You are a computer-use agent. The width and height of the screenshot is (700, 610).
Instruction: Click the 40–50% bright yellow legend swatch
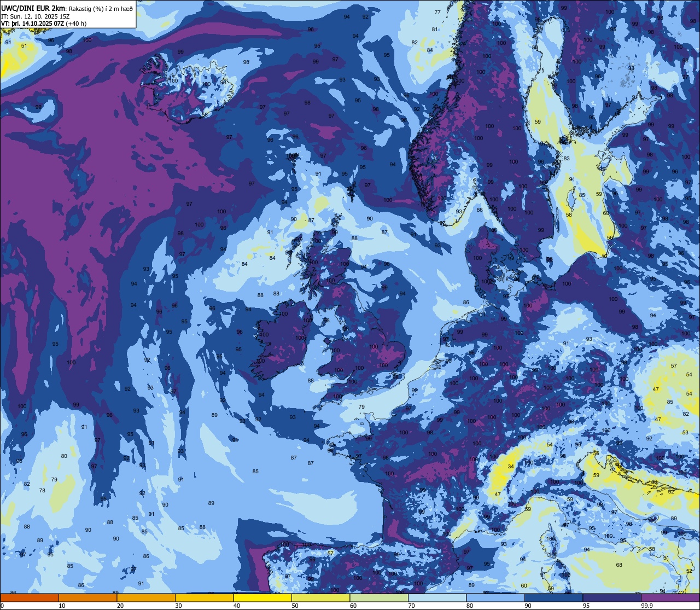[262, 597]
